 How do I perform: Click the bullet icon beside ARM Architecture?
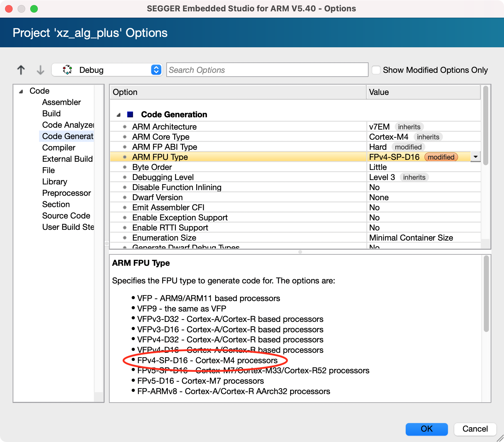click(x=125, y=127)
